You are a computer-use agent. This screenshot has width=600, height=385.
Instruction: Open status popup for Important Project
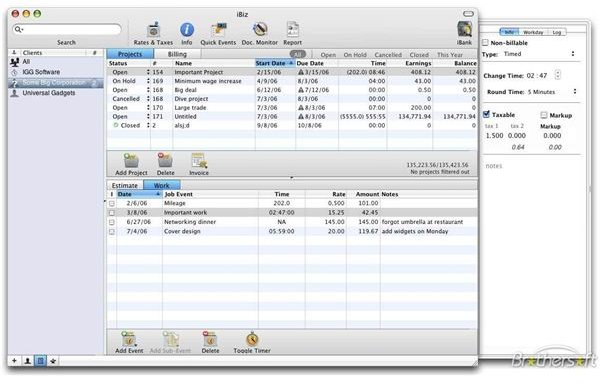point(148,72)
